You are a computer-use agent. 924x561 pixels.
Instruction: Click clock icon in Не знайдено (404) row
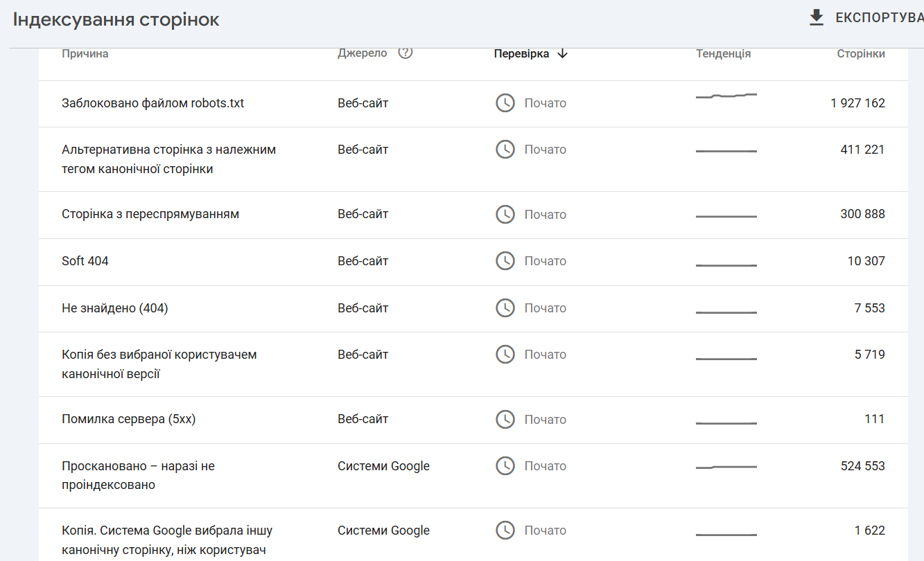[505, 308]
